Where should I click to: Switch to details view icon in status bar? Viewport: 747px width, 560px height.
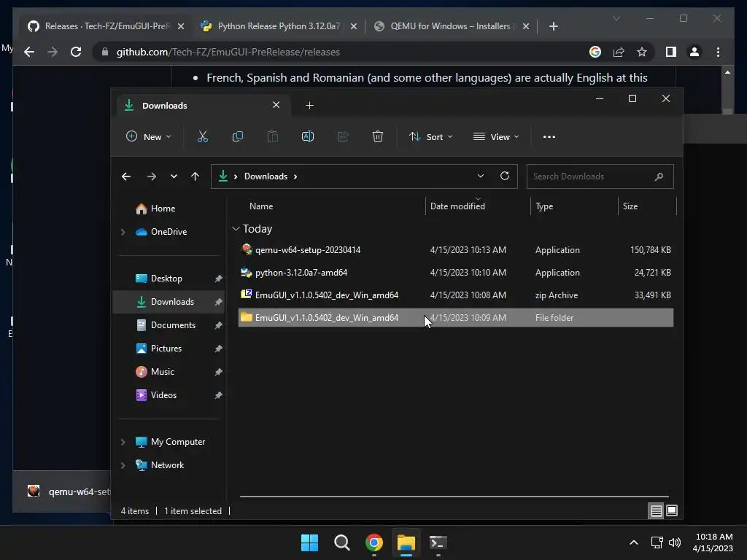(656, 511)
